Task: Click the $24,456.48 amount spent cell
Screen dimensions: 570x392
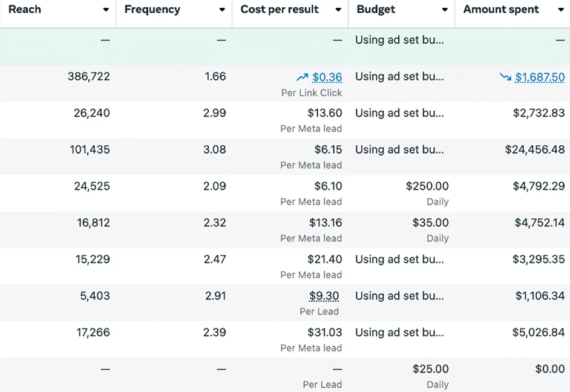Action: coord(534,149)
